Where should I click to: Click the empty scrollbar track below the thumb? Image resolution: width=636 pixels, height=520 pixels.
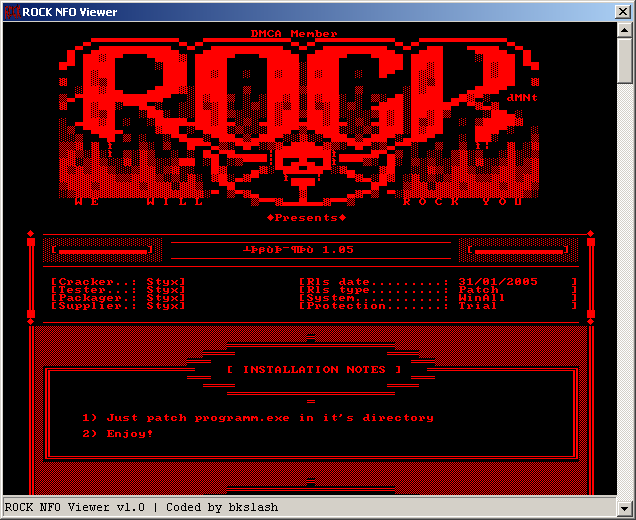coord(625,300)
